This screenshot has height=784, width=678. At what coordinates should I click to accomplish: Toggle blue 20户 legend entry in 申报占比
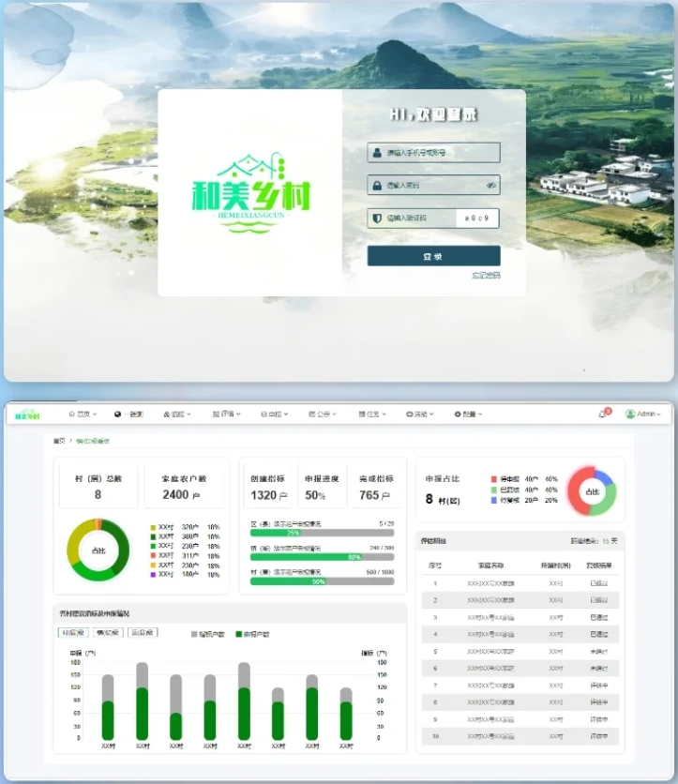(x=524, y=500)
